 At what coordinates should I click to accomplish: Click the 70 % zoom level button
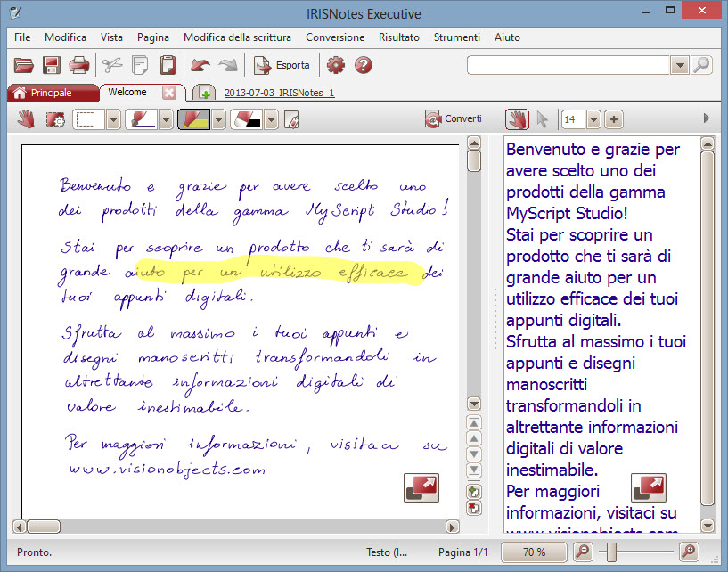click(x=534, y=552)
